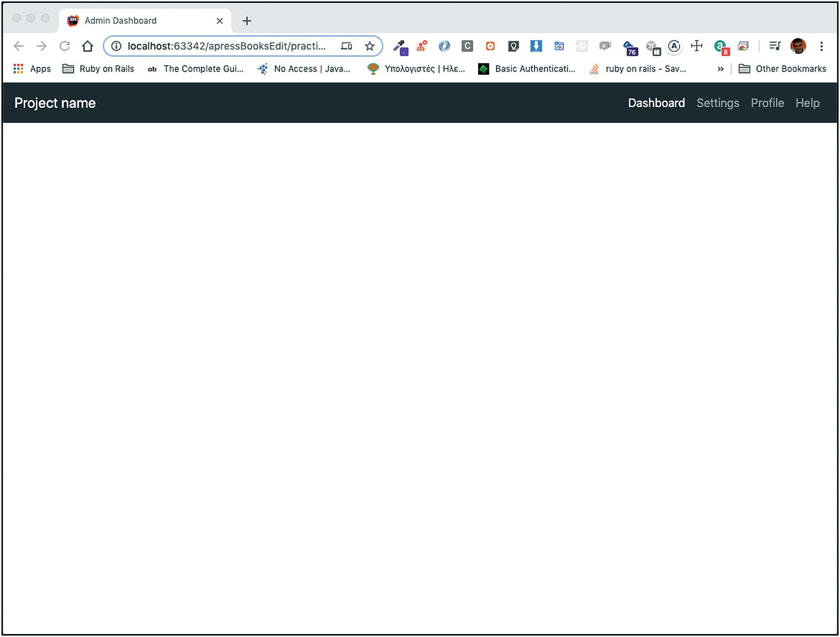Select the Admin Dashboard browser tab

click(141, 20)
